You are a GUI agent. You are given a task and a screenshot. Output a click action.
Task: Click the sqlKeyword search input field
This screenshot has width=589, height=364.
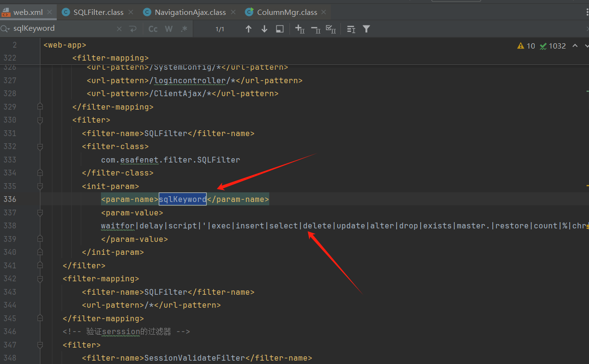tap(63, 28)
